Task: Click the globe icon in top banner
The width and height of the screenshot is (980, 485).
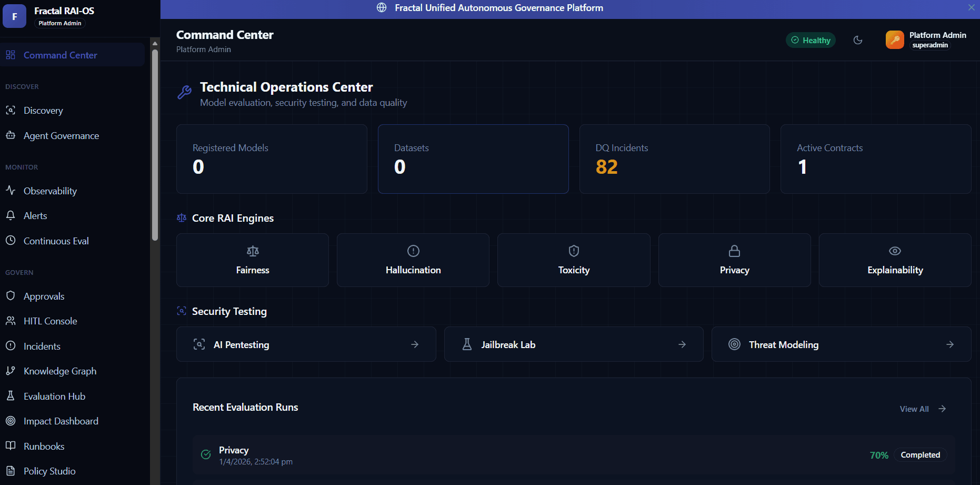Action: pyautogui.click(x=382, y=8)
